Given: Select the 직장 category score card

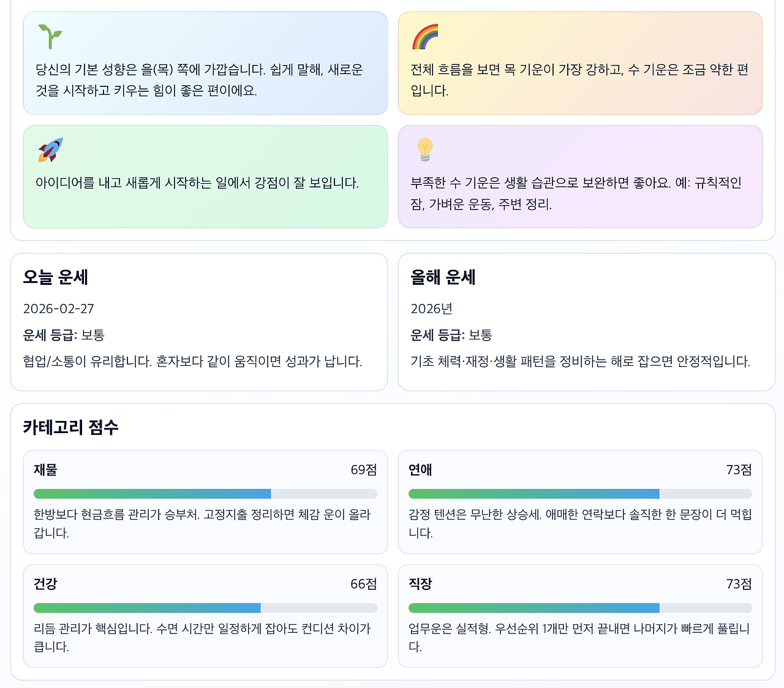Looking at the screenshot, I should (581, 616).
